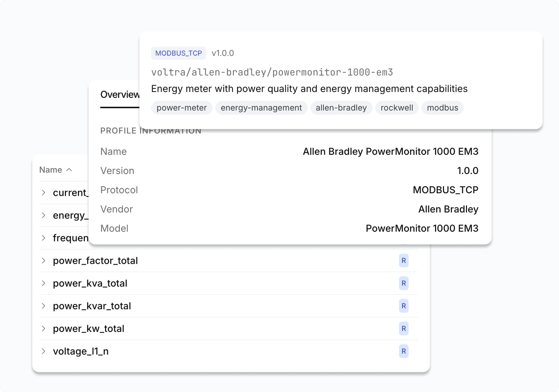The width and height of the screenshot is (559, 392).
Task: Click the MODBUS_TCP protocol badge
Action: tap(178, 53)
